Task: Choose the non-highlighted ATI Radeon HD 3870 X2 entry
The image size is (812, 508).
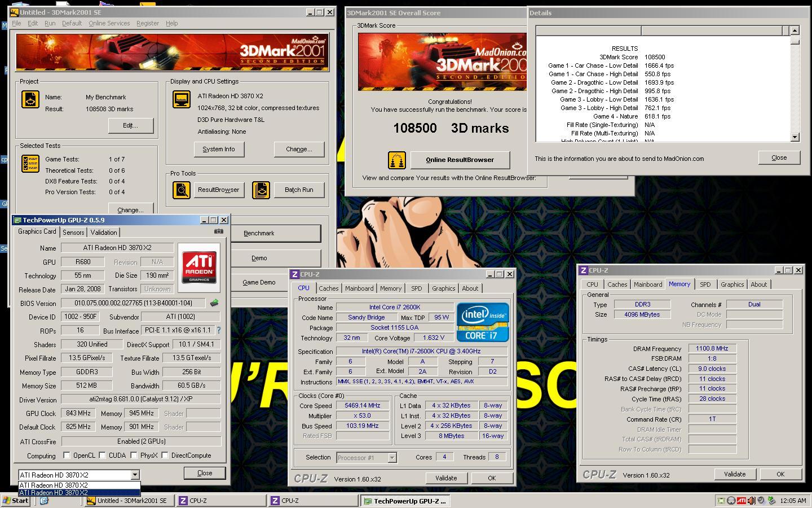Action: point(80,485)
